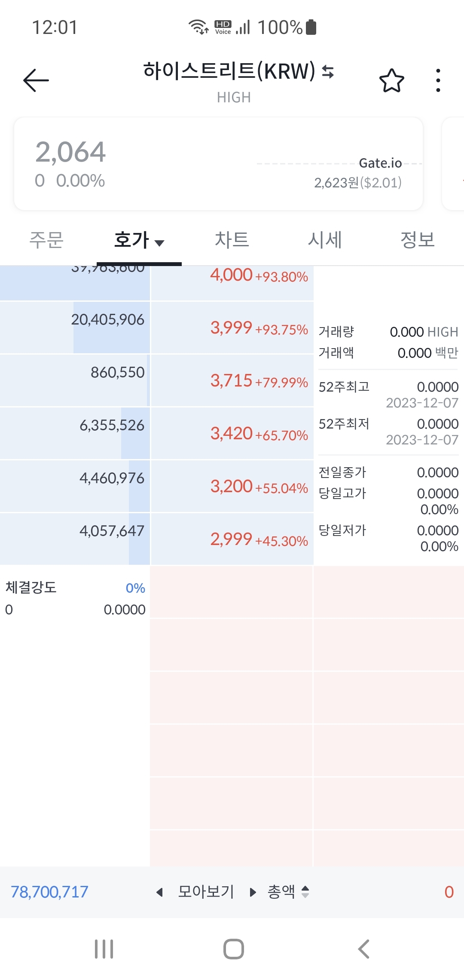The width and height of the screenshot is (464, 980).
Task: Switch to the 시세 tab
Action: coord(325,240)
